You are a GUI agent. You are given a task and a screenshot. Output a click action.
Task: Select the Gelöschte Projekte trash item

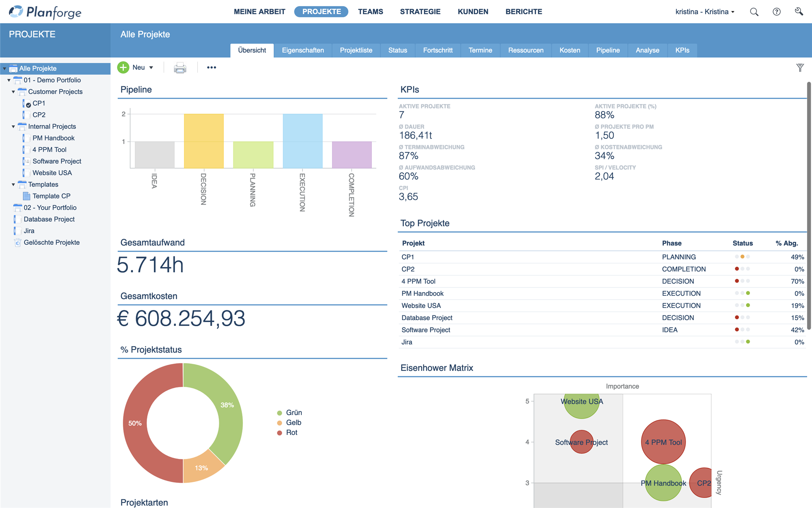[52, 242]
